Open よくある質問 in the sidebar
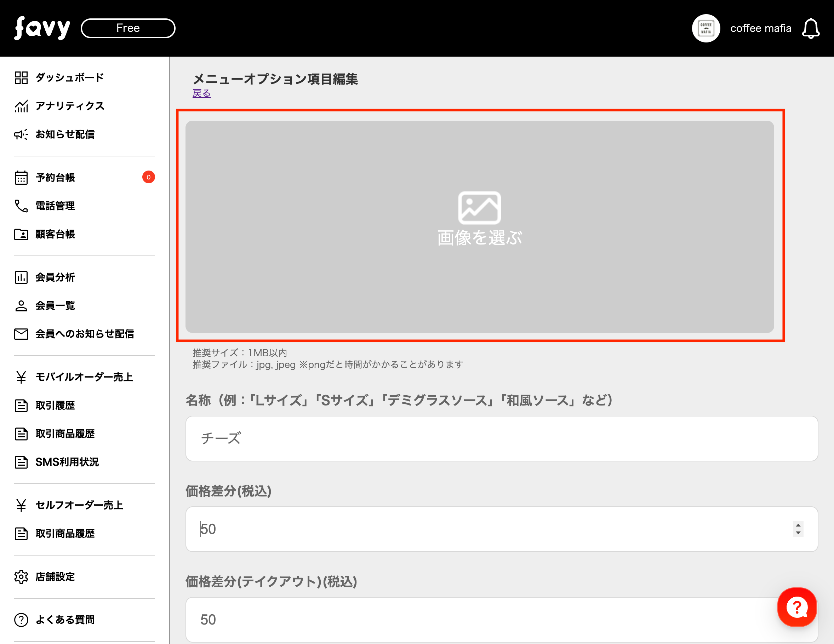Screen dimensions: 834x644 (x=65, y=620)
